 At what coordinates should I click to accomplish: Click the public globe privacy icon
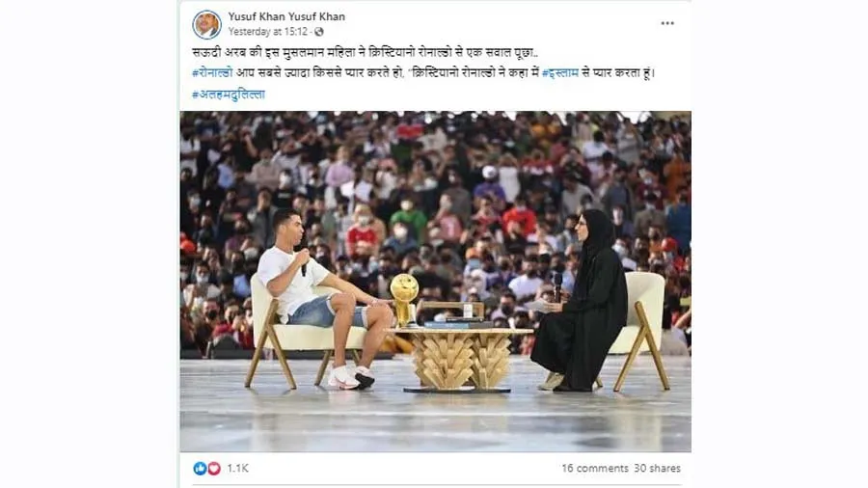[319, 32]
